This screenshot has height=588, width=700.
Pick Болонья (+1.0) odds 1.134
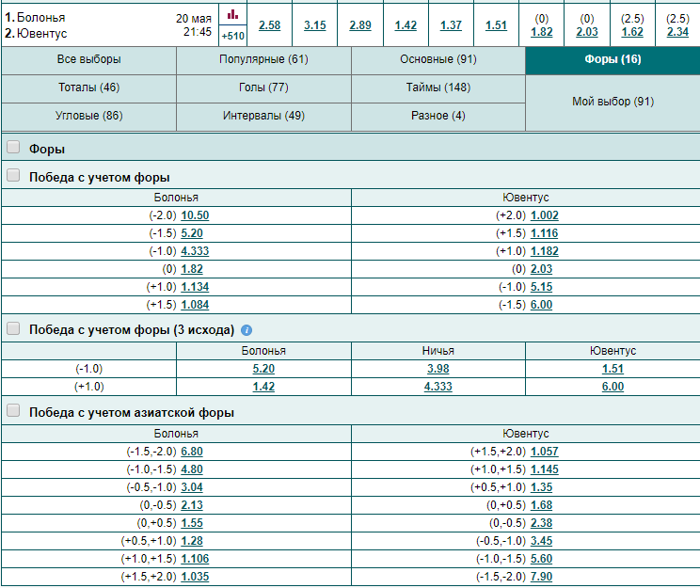(x=195, y=287)
